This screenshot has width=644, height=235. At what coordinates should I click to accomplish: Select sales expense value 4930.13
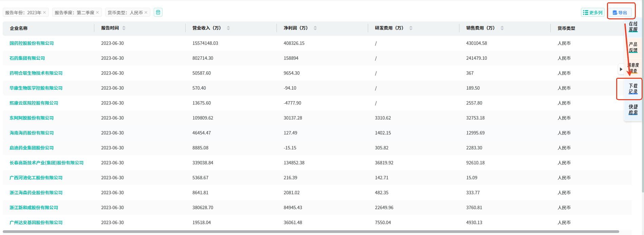pyautogui.click(x=474, y=222)
